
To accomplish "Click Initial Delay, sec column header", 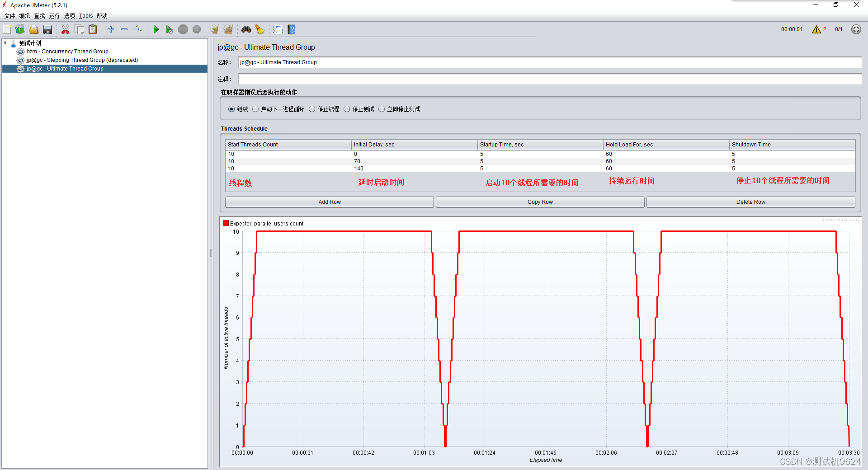I will point(415,145).
